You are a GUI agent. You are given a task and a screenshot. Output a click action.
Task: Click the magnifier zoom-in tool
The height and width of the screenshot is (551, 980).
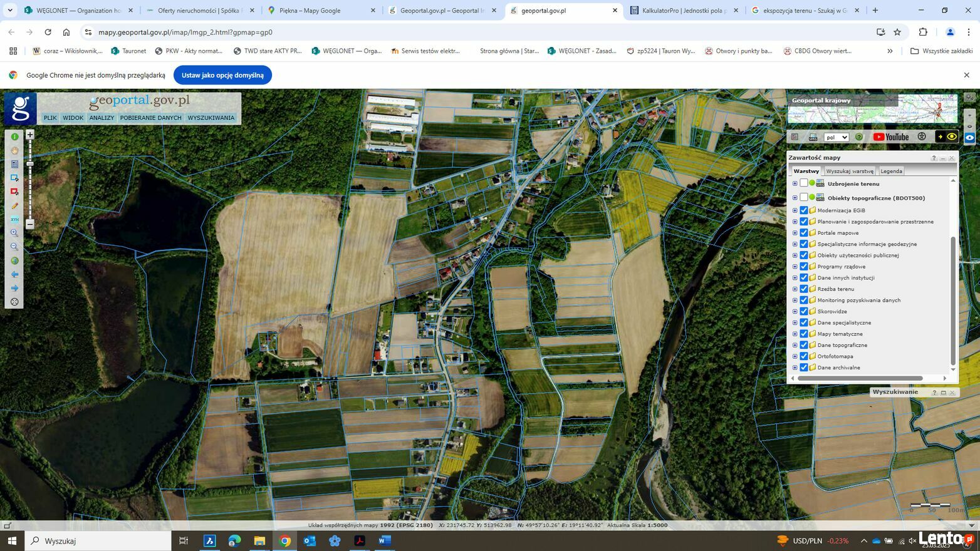tap(14, 233)
